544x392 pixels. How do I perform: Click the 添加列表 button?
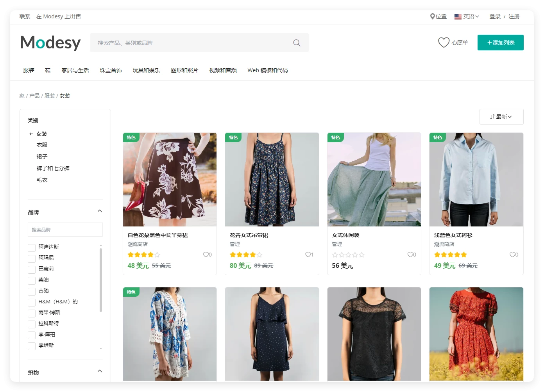(x=500, y=43)
